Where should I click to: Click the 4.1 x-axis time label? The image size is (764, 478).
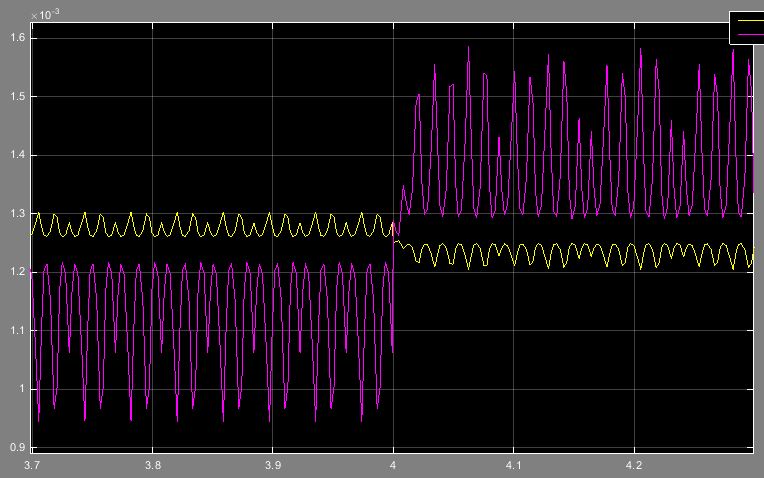click(x=512, y=465)
